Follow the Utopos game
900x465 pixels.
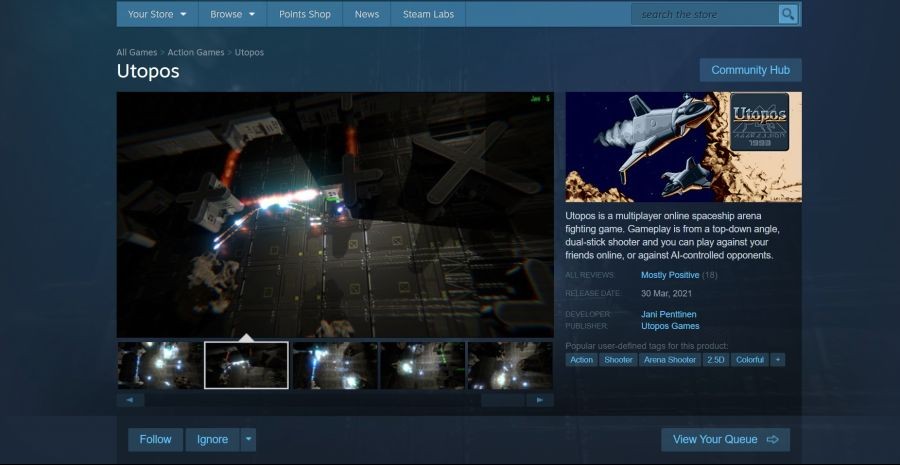[x=156, y=440]
